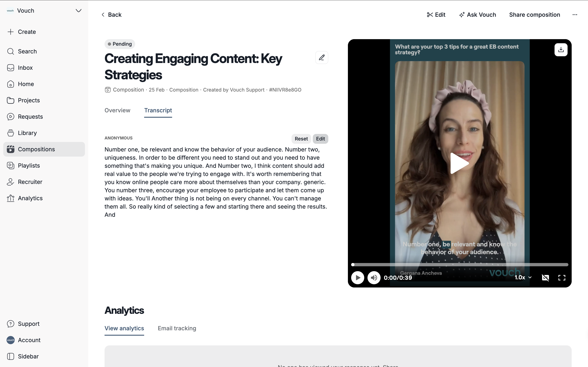This screenshot has width=588, height=367.
Task: Open the Email tracking tab
Action: (177, 328)
